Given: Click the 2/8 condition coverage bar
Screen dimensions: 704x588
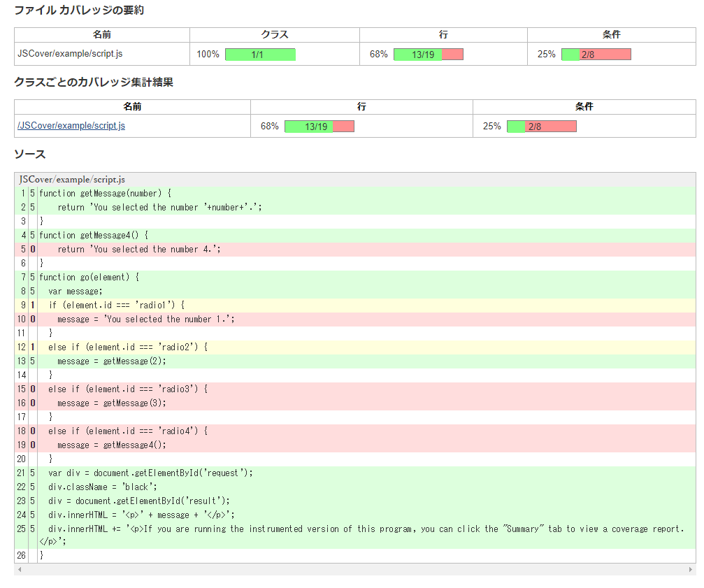Looking at the screenshot, I should point(595,54).
